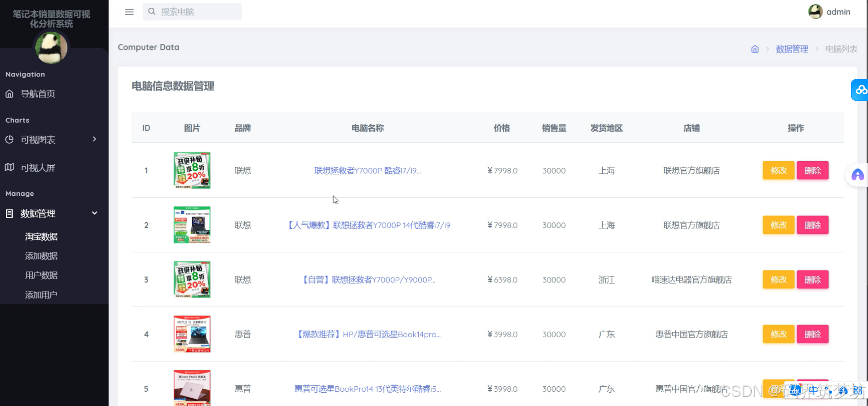Focus the 搜索电脑 search field
The image size is (868, 406).
(192, 11)
